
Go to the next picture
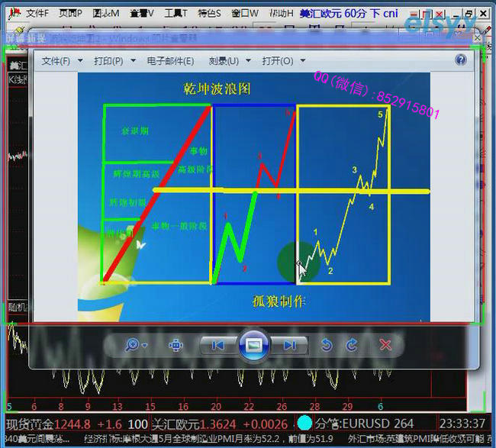[289, 345]
